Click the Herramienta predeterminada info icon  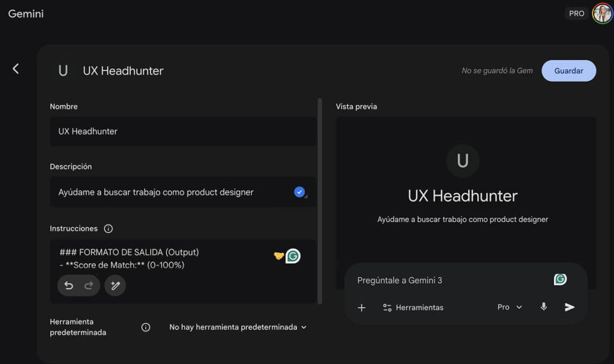coord(146,327)
